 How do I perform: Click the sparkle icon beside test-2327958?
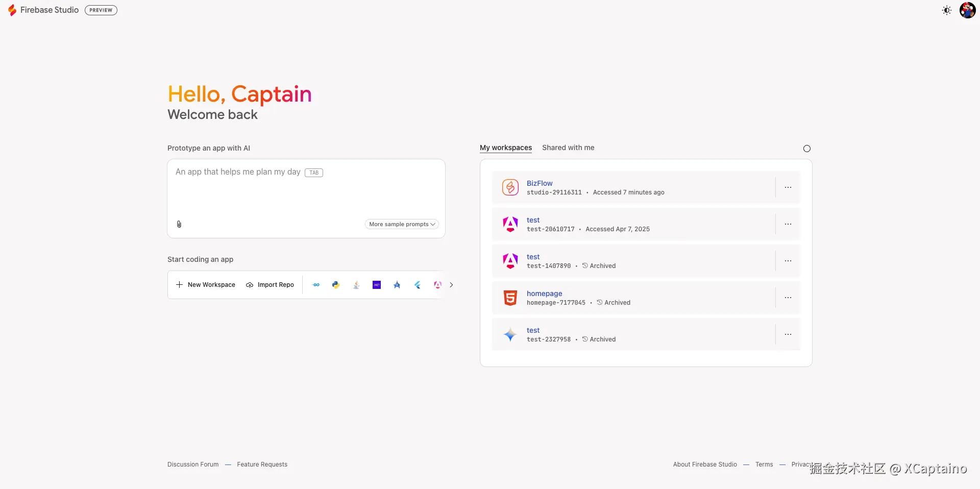[x=510, y=334]
